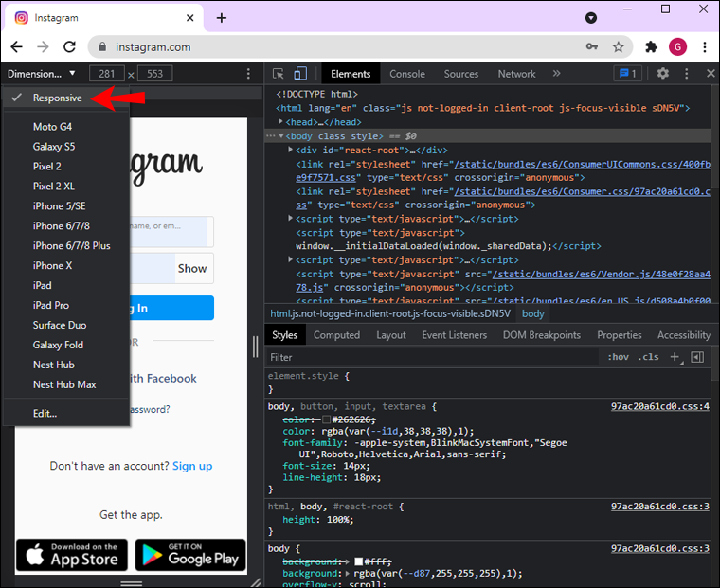Switch to the Sources tab
Image resolution: width=720 pixels, height=588 pixels.
[461, 74]
